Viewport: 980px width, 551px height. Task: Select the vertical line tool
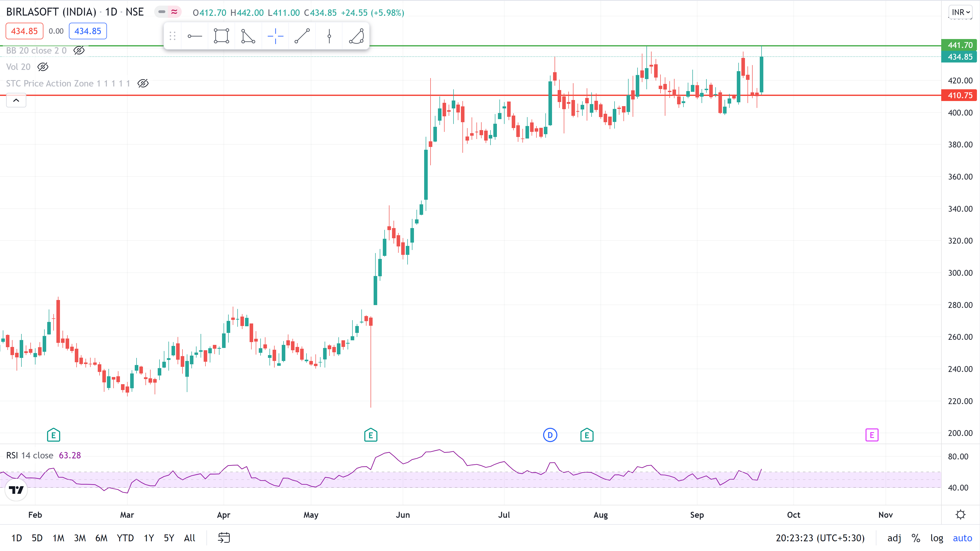[x=329, y=36]
